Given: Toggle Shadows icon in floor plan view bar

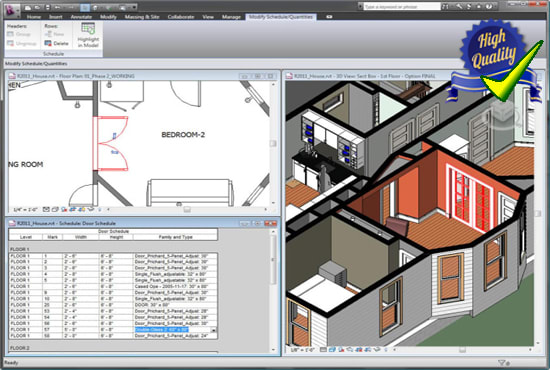Looking at the screenshot, I should (x=64, y=210).
